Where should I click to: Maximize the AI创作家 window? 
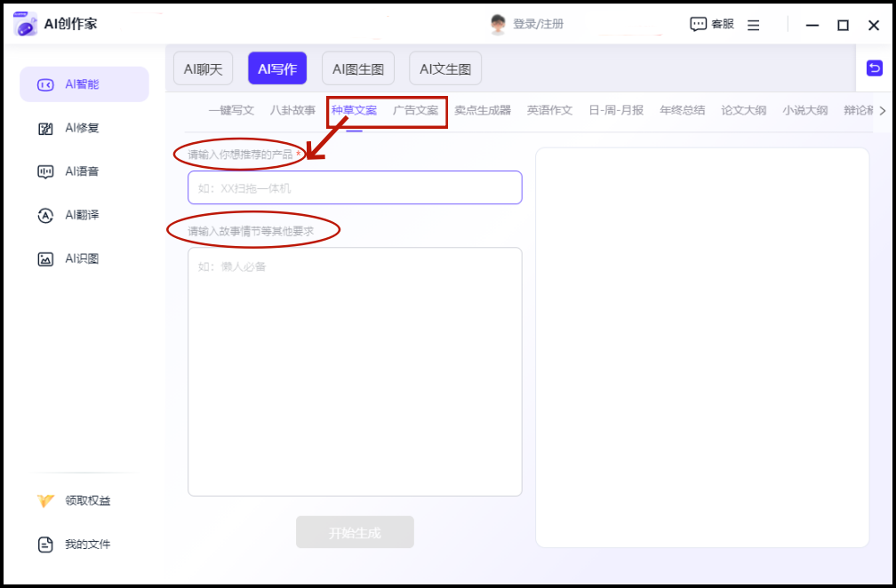[843, 25]
